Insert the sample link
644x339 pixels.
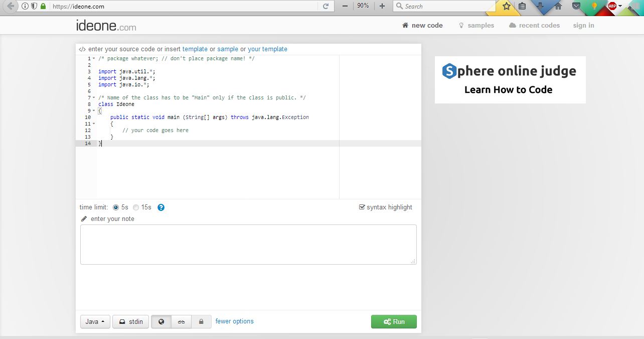click(x=228, y=49)
